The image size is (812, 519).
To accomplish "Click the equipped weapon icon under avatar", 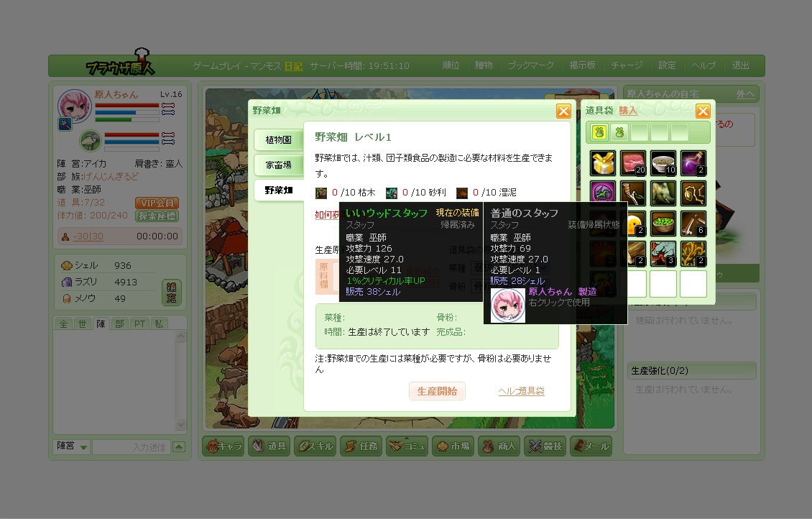I will [65, 124].
